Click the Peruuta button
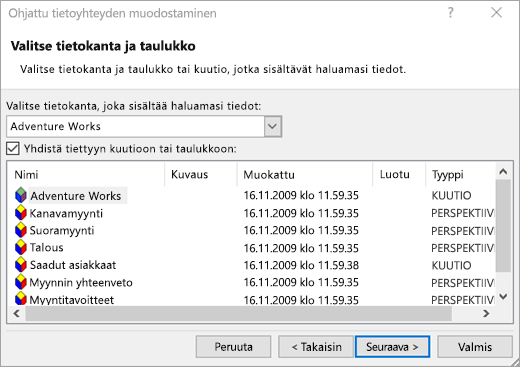 (233, 347)
